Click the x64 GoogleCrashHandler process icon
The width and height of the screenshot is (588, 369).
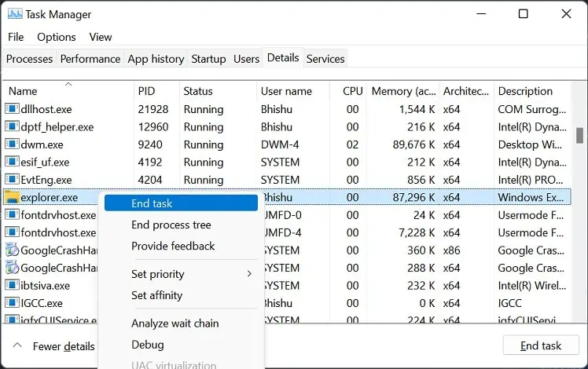(x=12, y=267)
